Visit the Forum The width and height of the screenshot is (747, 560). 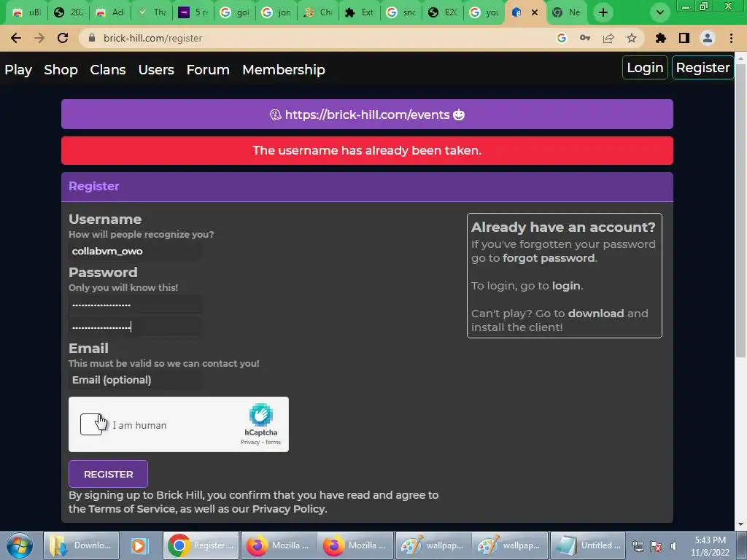[x=208, y=69]
